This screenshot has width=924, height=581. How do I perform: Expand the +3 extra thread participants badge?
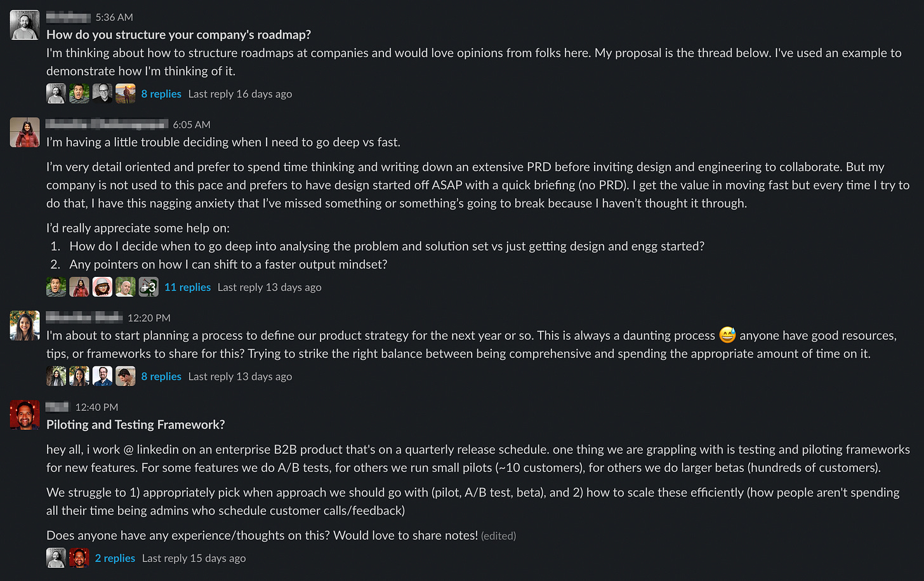(148, 286)
